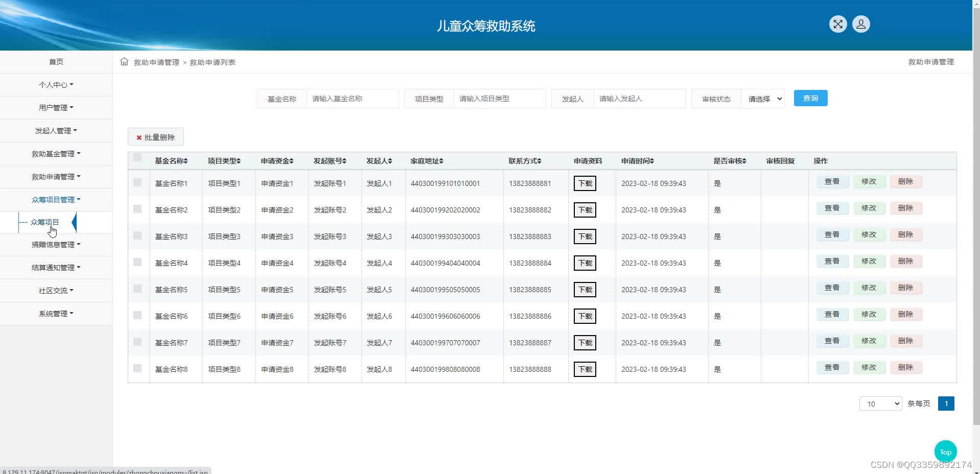Click 删除 for the 基金名称8 row

(x=905, y=367)
